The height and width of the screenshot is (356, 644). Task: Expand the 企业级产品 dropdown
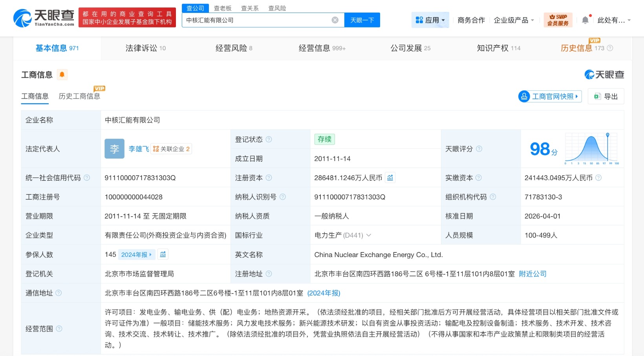pos(514,20)
